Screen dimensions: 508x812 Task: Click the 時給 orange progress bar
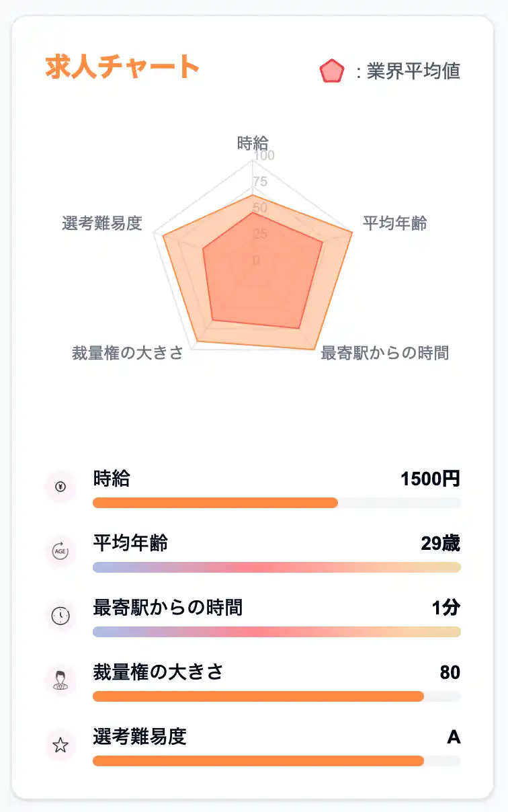tap(215, 503)
